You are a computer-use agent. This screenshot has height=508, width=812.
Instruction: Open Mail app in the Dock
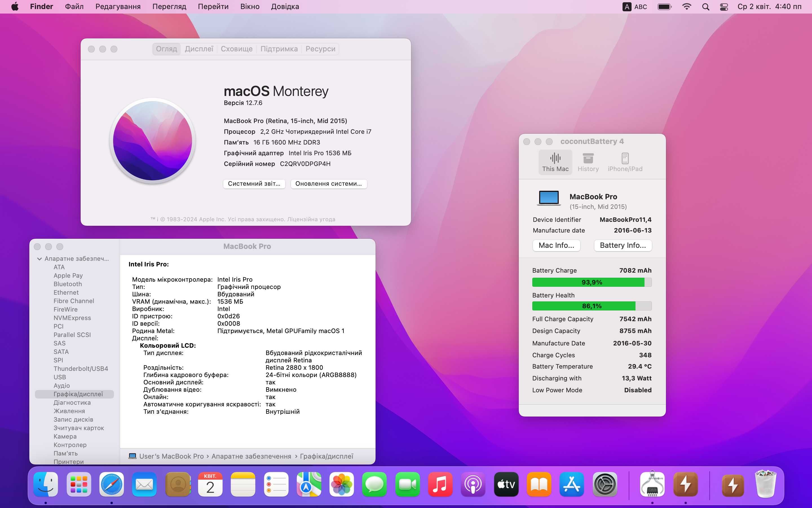click(144, 484)
